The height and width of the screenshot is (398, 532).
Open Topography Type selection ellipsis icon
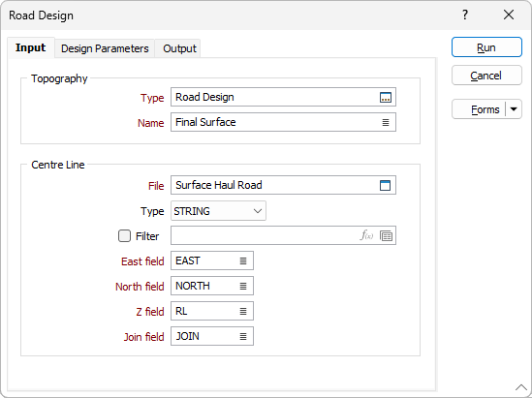click(386, 97)
